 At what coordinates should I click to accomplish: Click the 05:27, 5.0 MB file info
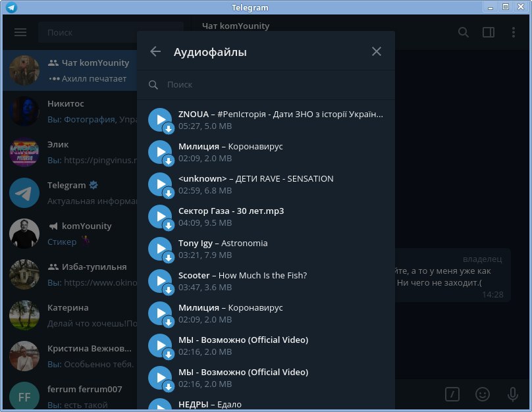[x=205, y=126]
